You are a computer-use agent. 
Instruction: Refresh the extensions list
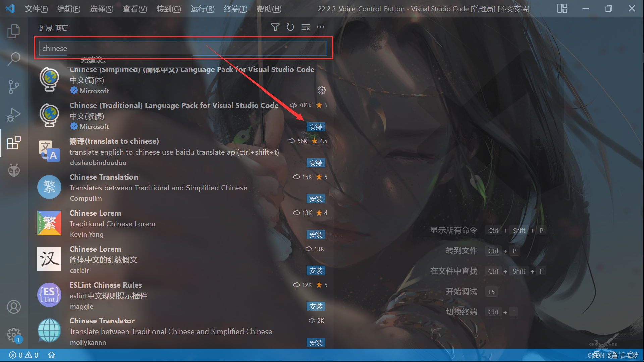click(290, 27)
